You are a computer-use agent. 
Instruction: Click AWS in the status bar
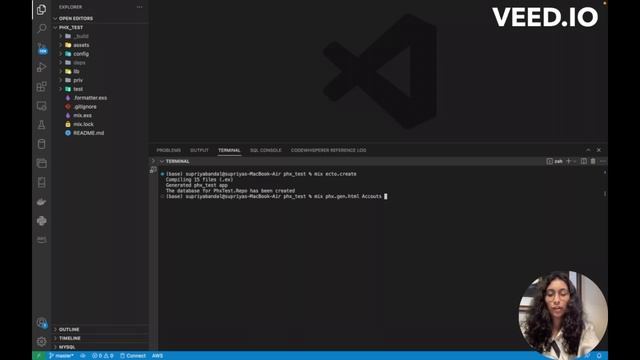point(157,356)
